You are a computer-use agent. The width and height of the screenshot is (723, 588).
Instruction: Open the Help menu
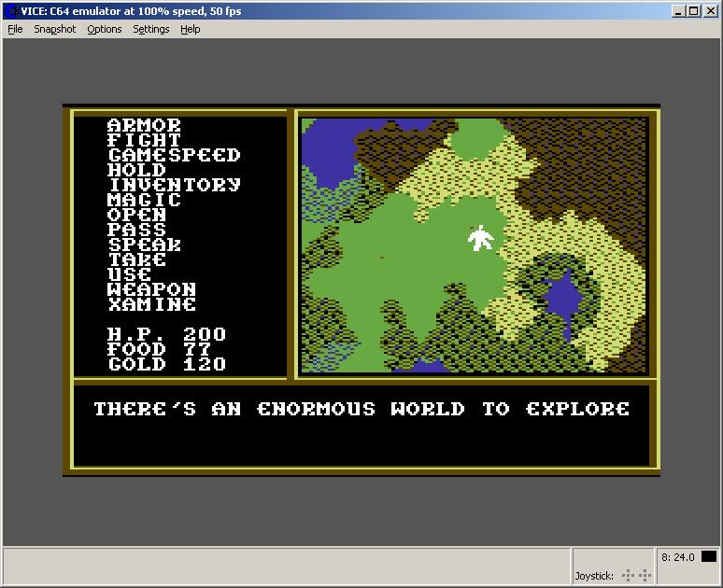190,29
